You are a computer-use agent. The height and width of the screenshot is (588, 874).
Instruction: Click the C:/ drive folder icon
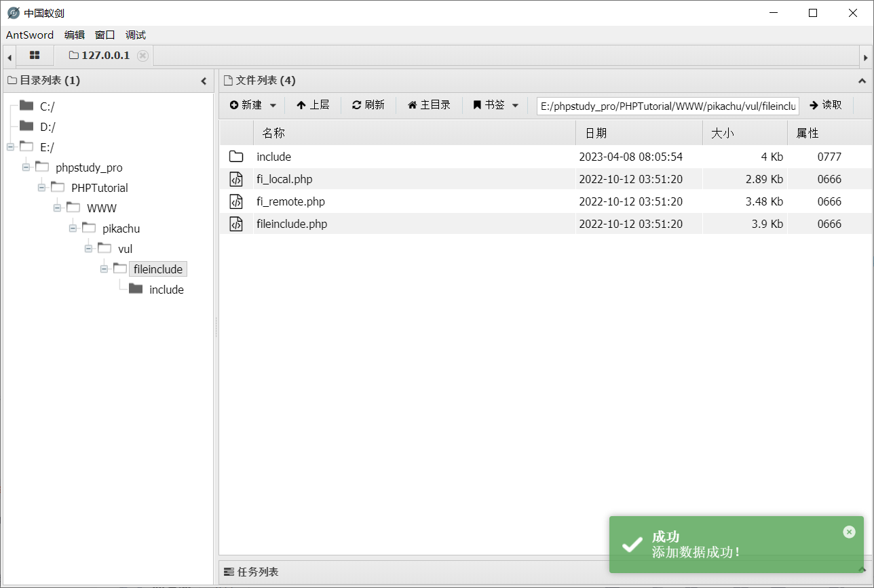coord(26,106)
